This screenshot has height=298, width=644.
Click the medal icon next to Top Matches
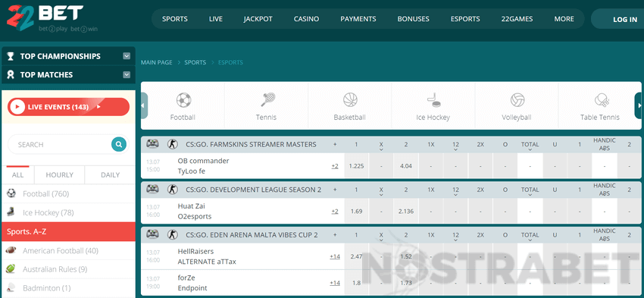(x=11, y=75)
